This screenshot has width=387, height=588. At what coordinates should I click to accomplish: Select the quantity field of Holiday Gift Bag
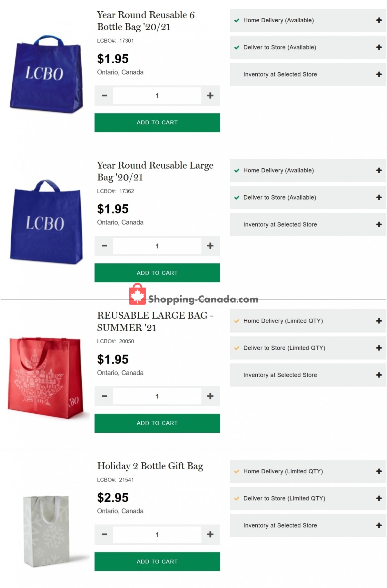[x=157, y=534]
